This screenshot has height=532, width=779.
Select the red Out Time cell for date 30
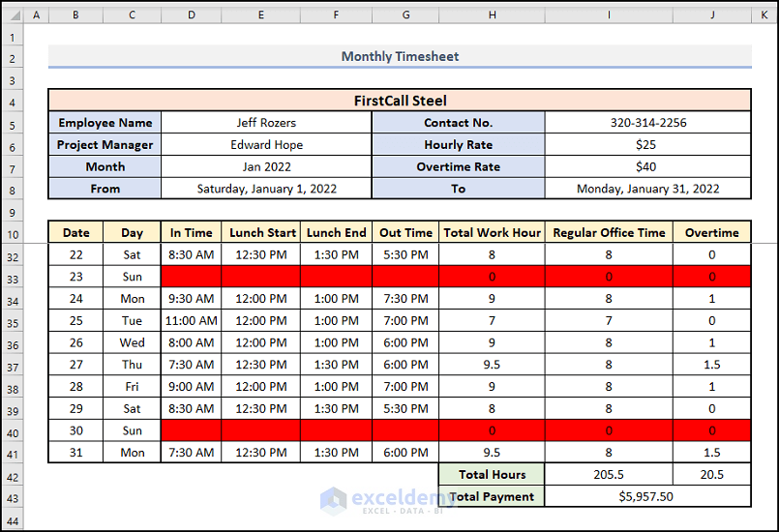pos(405,430)
